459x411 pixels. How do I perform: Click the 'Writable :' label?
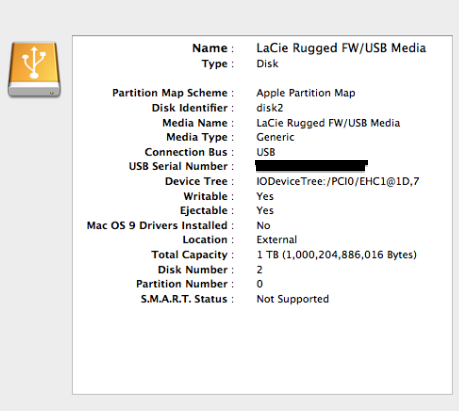tap(209, 196)
